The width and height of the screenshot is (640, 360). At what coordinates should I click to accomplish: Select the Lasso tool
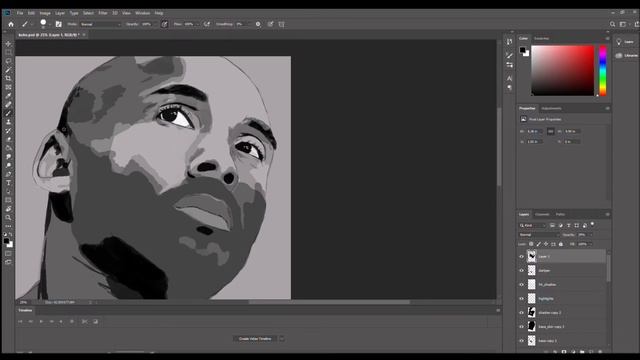point(8,61)
